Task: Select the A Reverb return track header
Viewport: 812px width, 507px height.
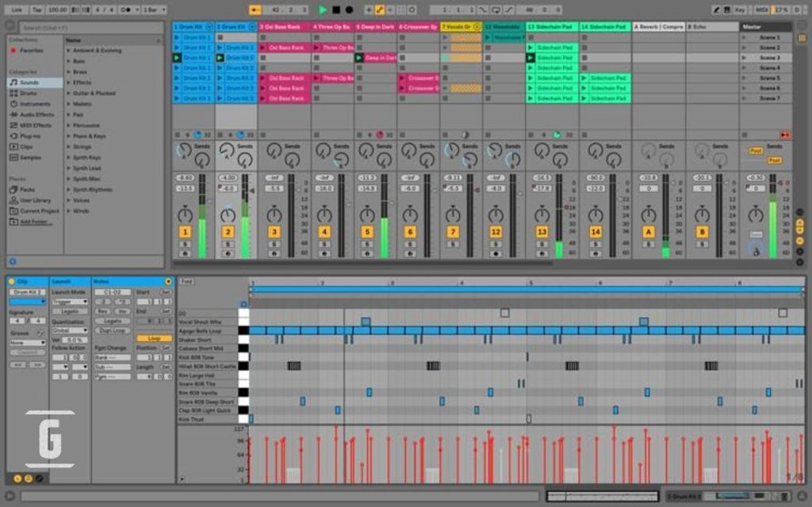Action: (x=659, y=26)
